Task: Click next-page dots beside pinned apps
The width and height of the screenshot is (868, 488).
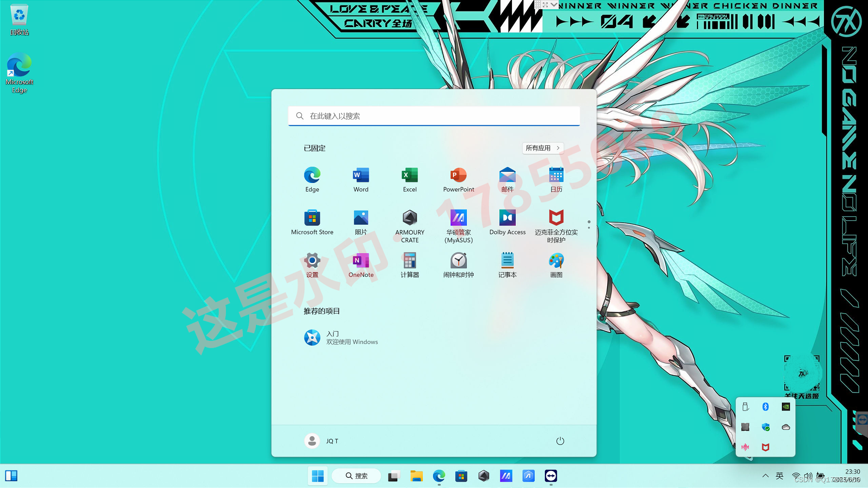Action: [x=589, y=225]
